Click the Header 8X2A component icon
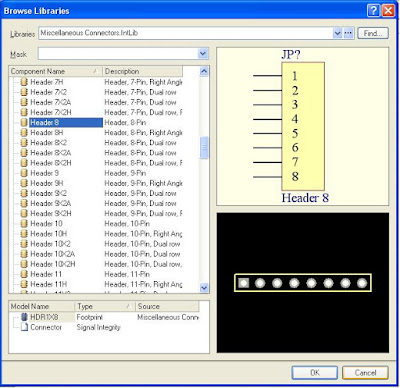Screen dimensions: 400x388 [x=24, y=153]
